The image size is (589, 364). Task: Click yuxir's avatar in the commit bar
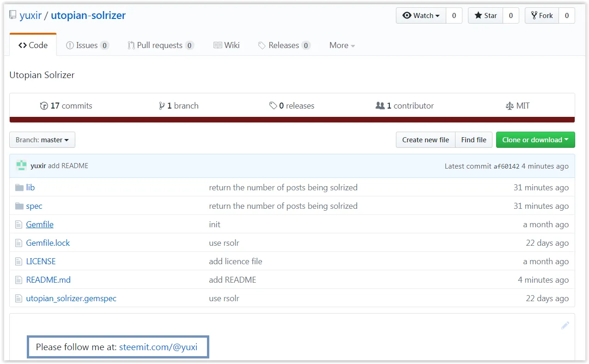pyautogui.click(x=21, y=165)
